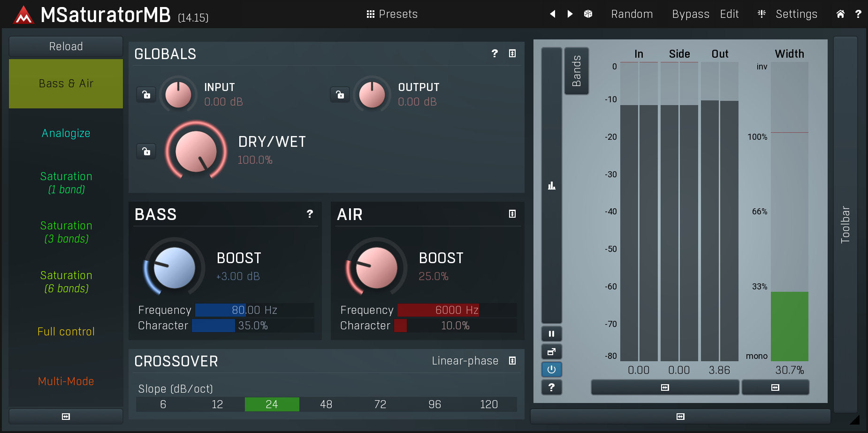Switch to the Full control tab
The width and height of the screenshot is (868, 433).
pyautogui.click(x=66, y=332)
